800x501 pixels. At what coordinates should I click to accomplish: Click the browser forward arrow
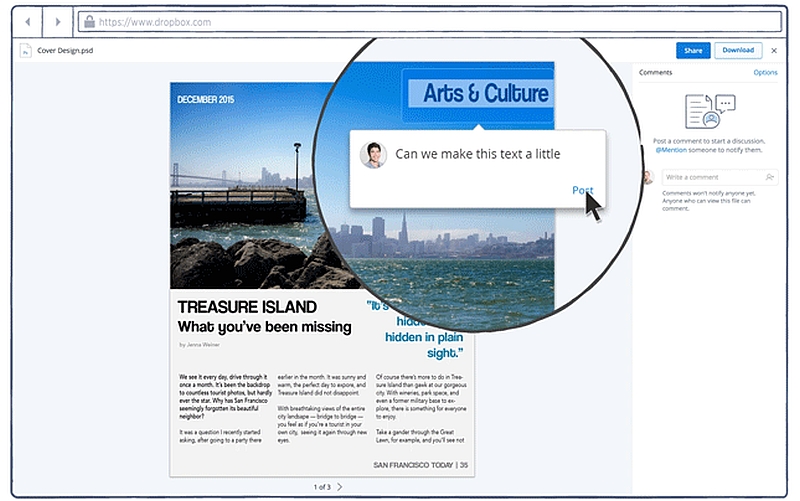tap(58, 22)
